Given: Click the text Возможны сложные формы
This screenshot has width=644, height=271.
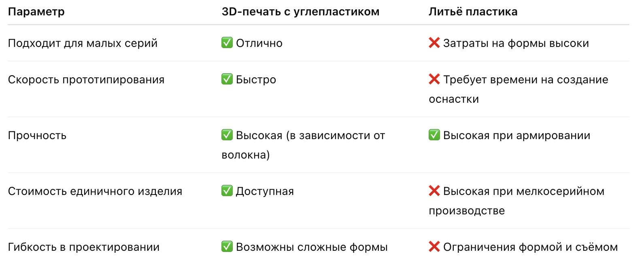Looking at the screenshot, I should (312, 247).
